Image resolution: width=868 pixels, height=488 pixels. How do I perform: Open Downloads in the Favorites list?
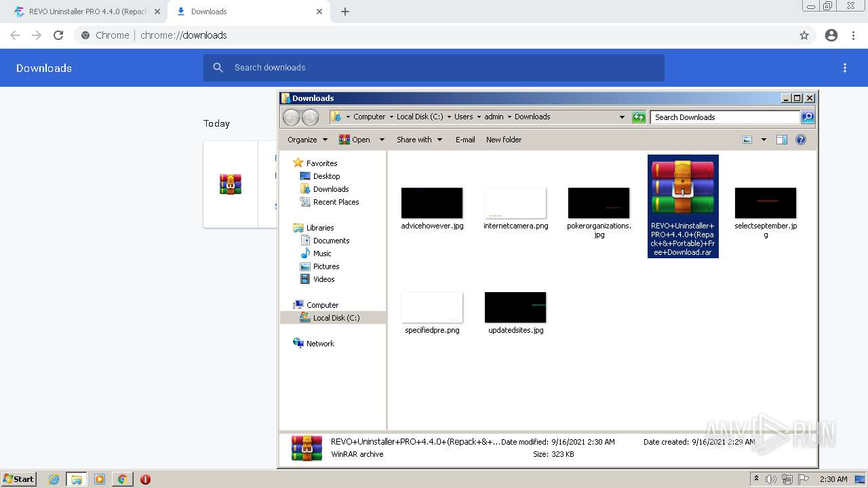pos(331,189)
